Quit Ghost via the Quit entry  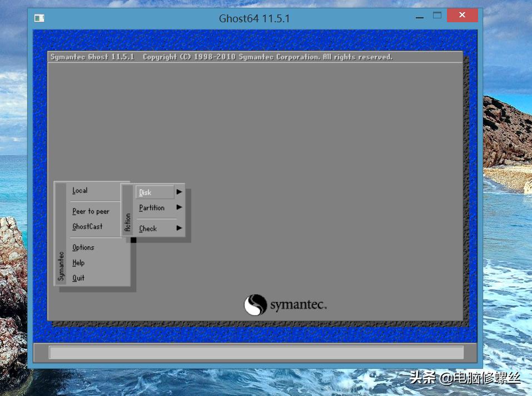[78, 278]
